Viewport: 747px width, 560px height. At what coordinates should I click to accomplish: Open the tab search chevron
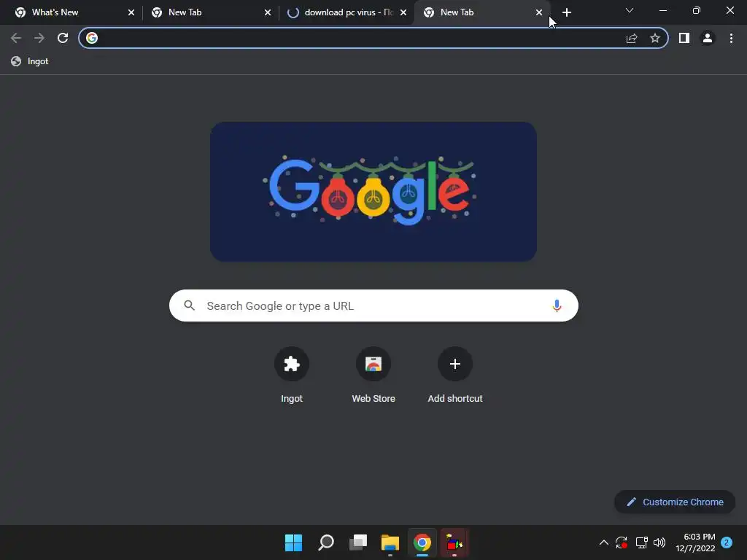click(630, 10)
